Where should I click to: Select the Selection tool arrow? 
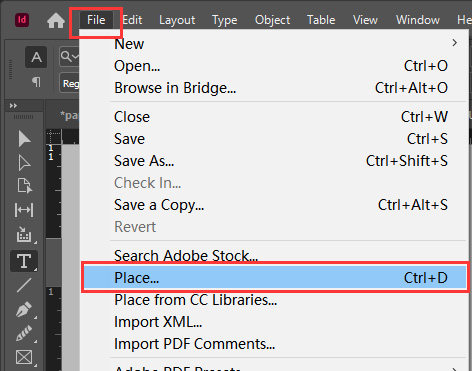click(x=24, y=139)
